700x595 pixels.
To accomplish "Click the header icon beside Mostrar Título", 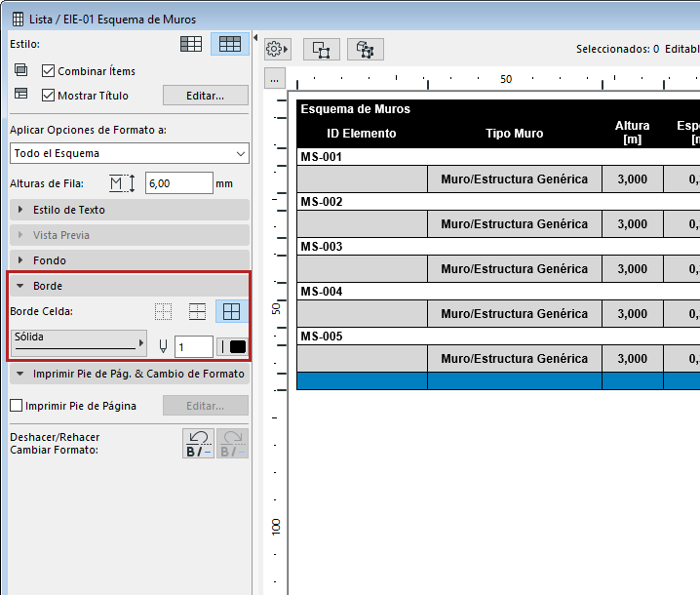I will pyautogui.click(x=21, y=94).
